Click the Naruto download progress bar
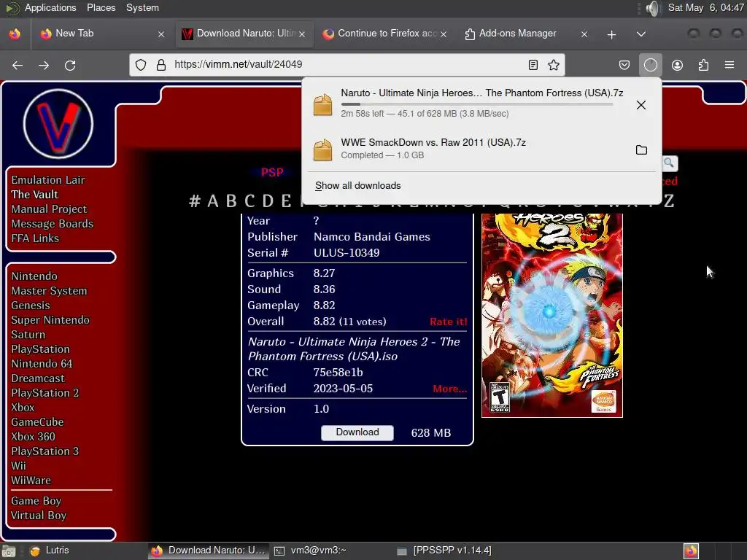747x560 pixels. click(477, 104)
